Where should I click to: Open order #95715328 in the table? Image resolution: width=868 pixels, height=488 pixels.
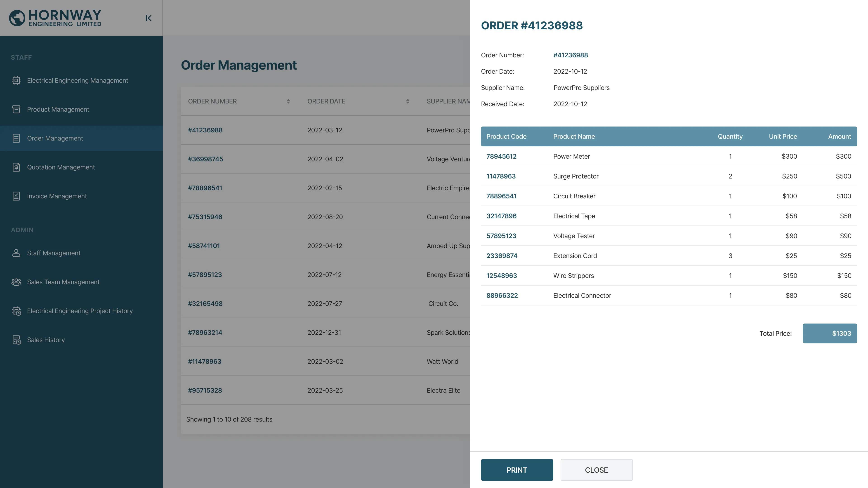(x=205, y=391)
